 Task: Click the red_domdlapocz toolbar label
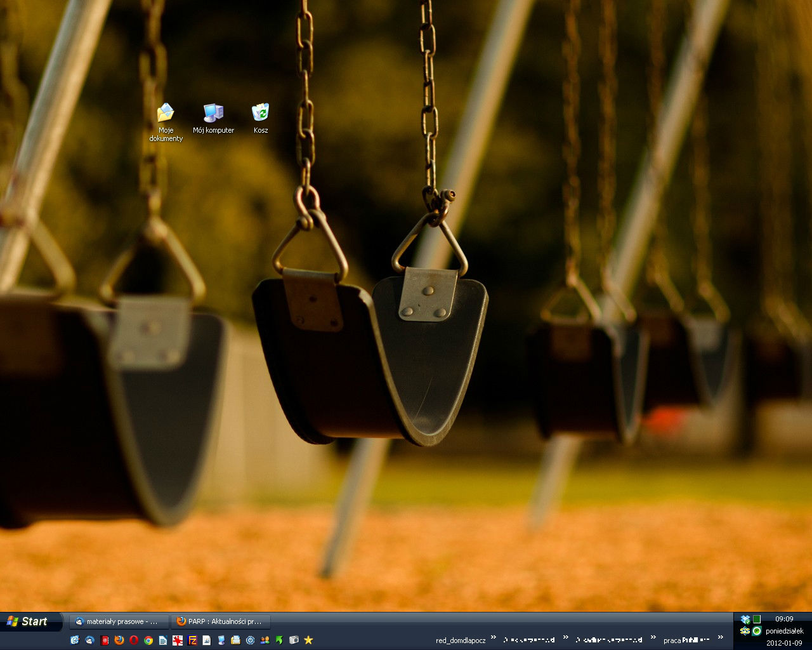(461, 640)
